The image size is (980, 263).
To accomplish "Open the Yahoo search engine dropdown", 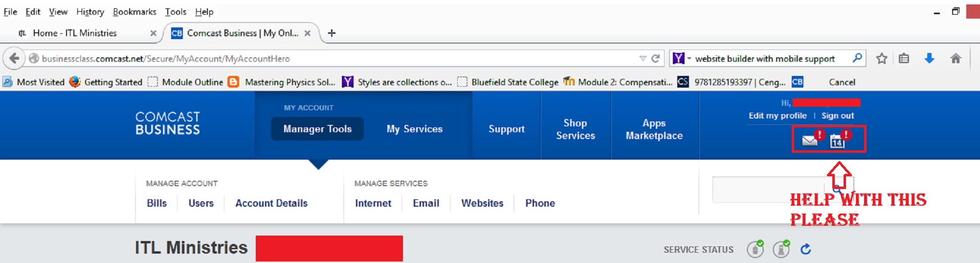I will [682, 59].
